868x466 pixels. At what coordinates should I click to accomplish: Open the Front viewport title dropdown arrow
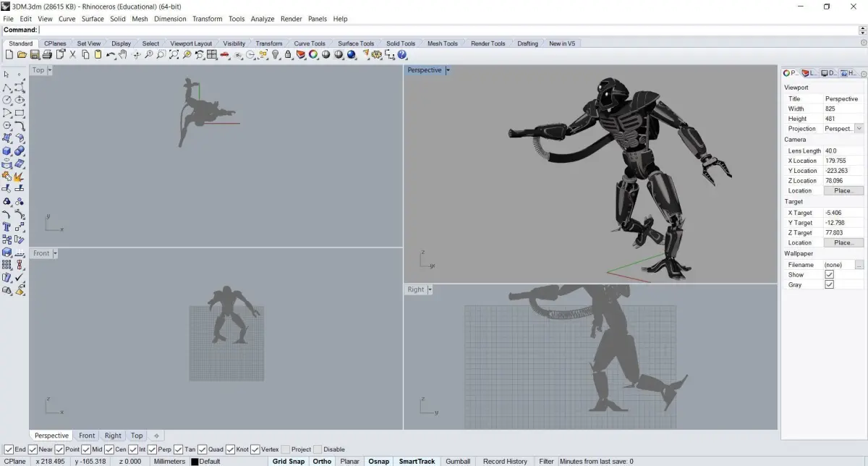pos(55,253)
